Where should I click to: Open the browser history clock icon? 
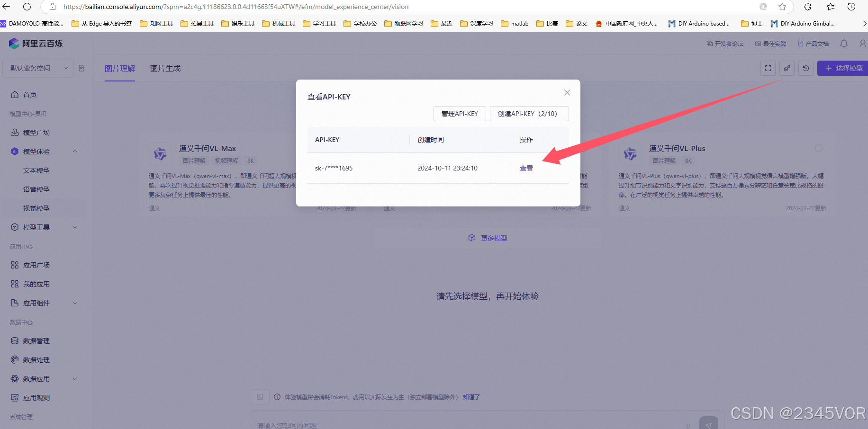click(x=851, y=7)
